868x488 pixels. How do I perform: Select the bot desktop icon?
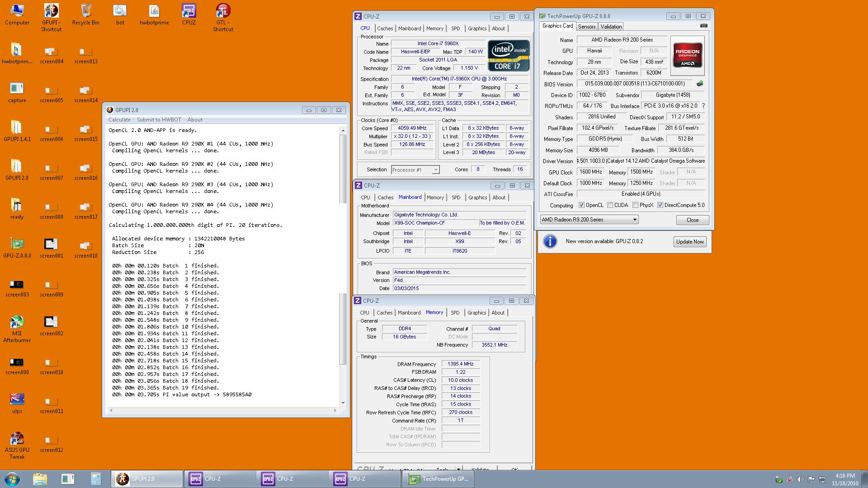[120, 15]
